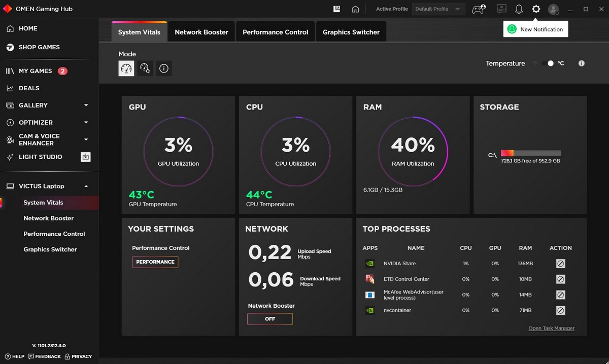Open the feedback message icon in title bar
Viewport: 609px width, 364px height.
(x=501, y=9)
